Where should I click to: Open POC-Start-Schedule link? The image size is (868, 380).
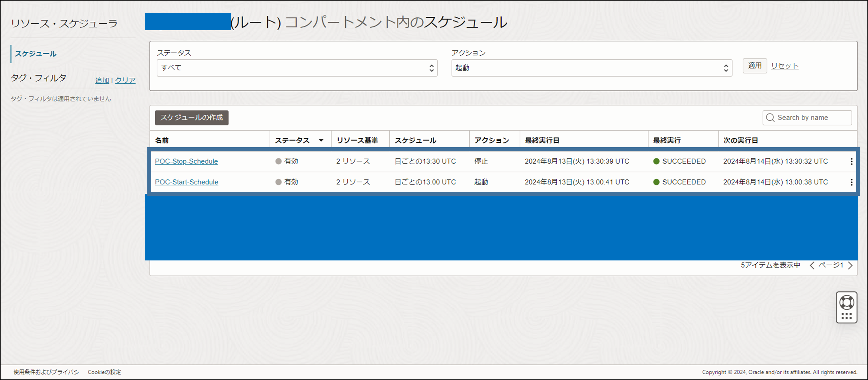[x=186, y=182]
